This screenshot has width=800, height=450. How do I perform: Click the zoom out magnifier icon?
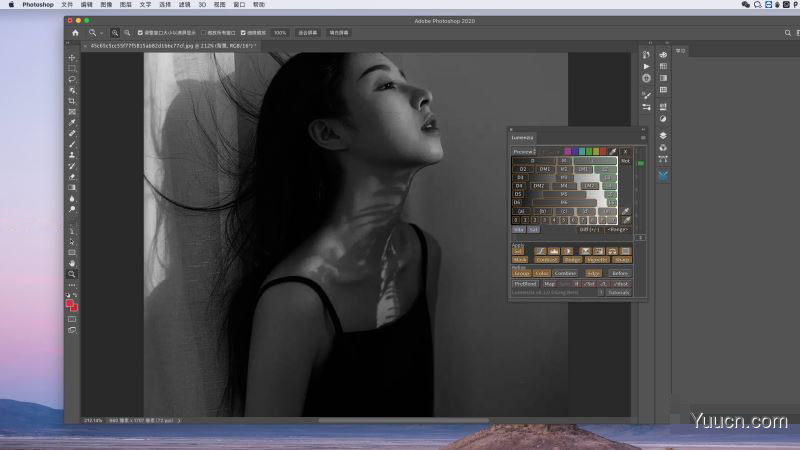(127, 33)
